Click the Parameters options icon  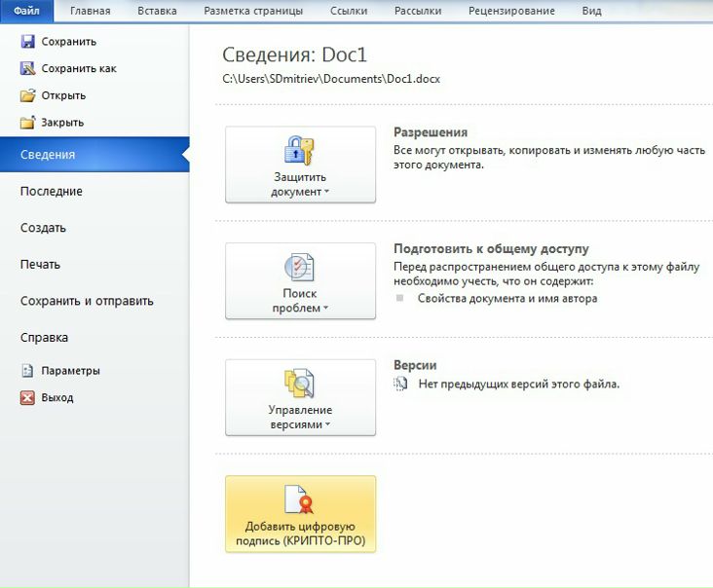[x=27, y=371]
